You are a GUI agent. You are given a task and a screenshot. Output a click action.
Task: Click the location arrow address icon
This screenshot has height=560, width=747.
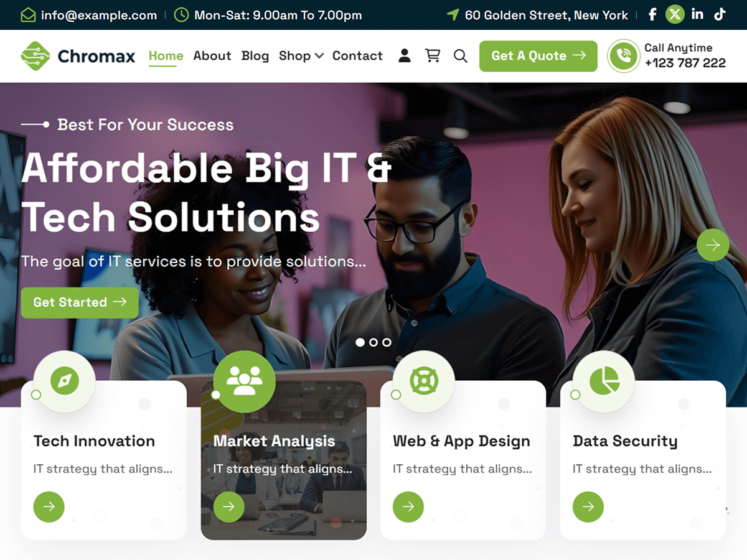(x=453, y=15)
